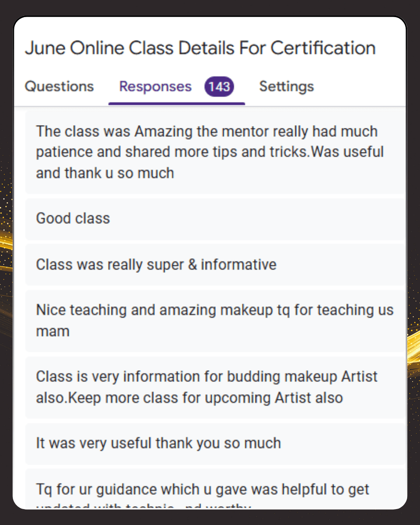Image resolution: width=420 pixels, height=525 pixels.
Task: Click the purple underline beneath Responses tab
Action: [x=177, y=103]
